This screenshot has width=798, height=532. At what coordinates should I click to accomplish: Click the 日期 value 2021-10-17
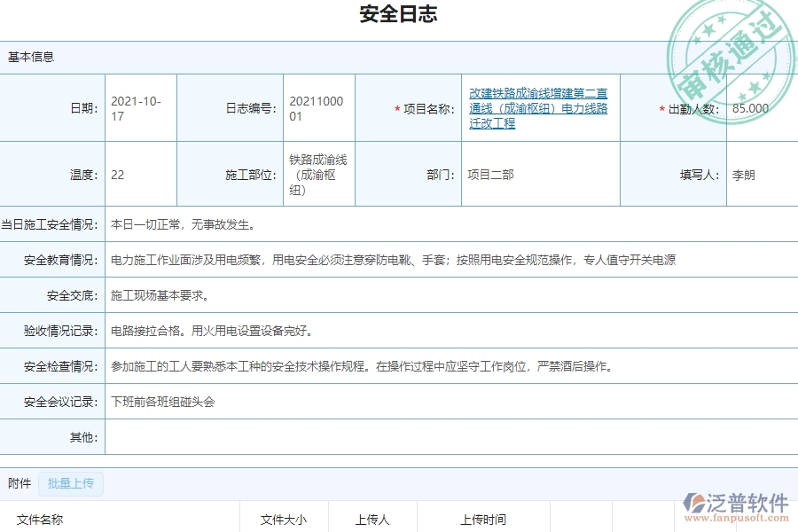tap(135, 107)
